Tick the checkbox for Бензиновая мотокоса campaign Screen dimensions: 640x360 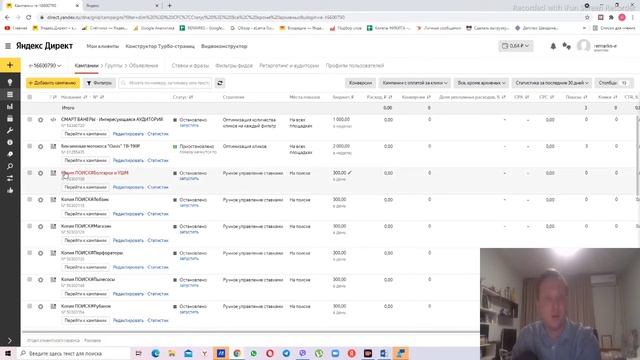(29, 146)
